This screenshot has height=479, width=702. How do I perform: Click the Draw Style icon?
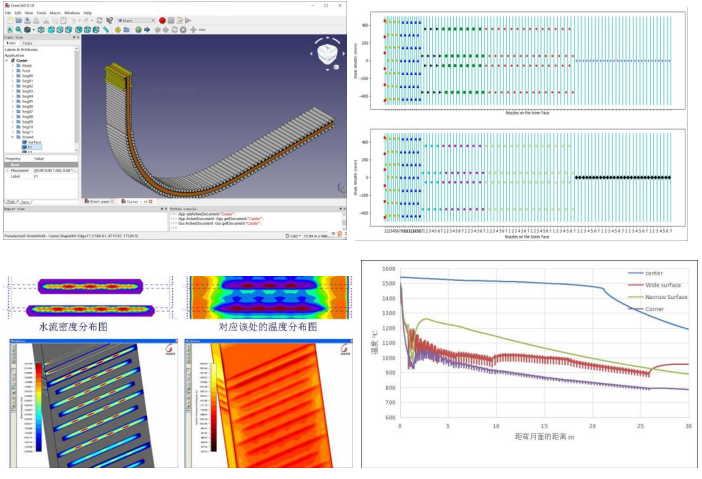(27, 30)
